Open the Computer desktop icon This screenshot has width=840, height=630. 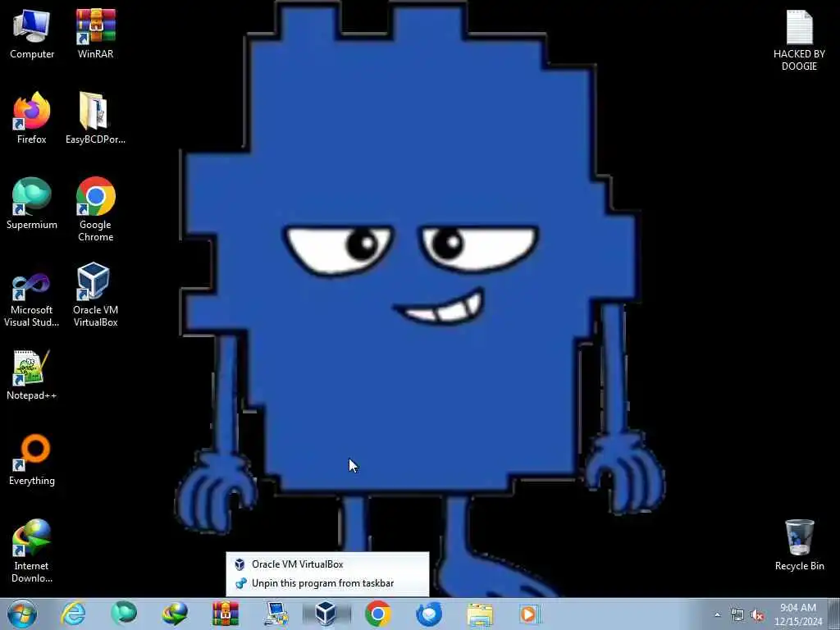32,33
